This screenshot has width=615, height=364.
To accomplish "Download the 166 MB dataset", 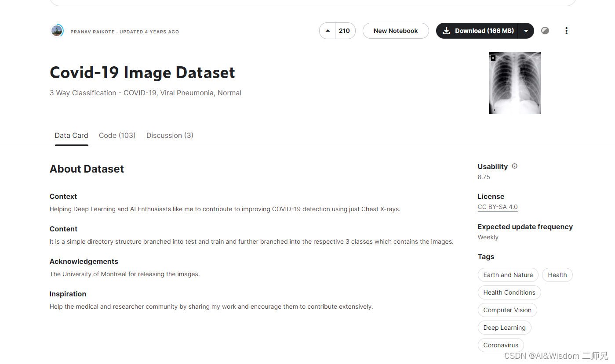I will click(x=477, y=31).
